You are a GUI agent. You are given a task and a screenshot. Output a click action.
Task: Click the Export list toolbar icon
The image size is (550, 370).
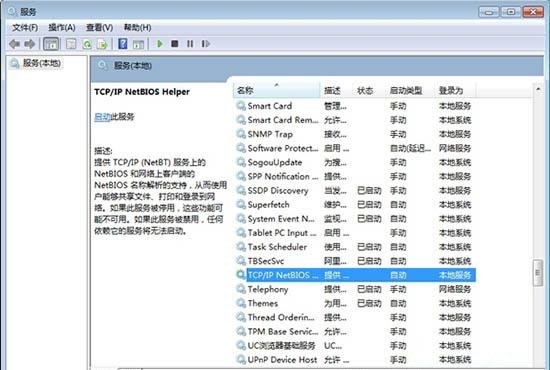pyautogui.click(x=102, y=44)
